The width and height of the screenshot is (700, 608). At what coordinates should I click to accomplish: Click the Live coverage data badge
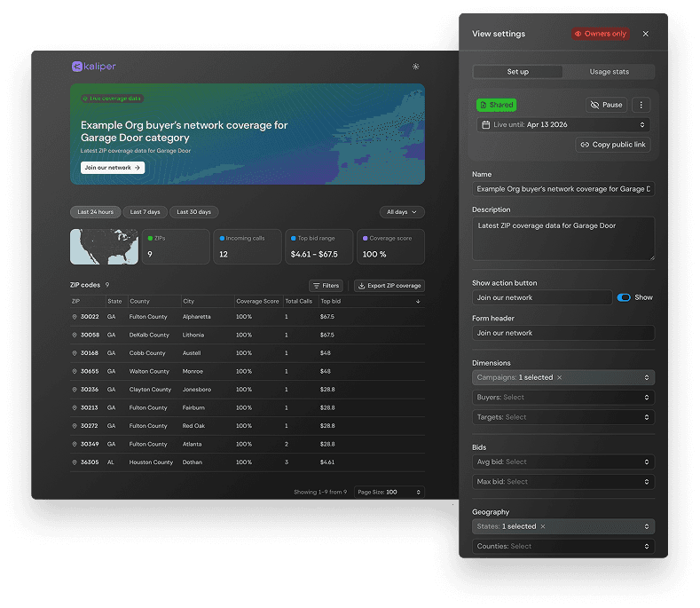112,99
